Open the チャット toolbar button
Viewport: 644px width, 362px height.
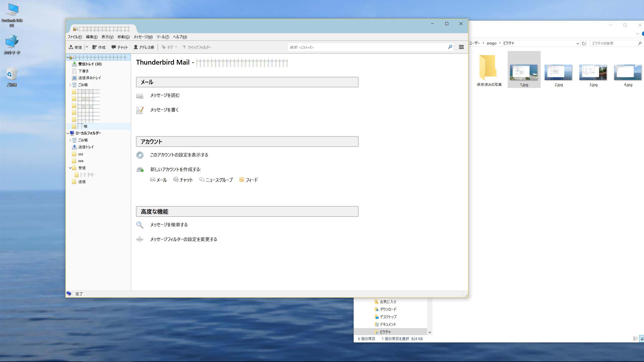coord(120,47)
